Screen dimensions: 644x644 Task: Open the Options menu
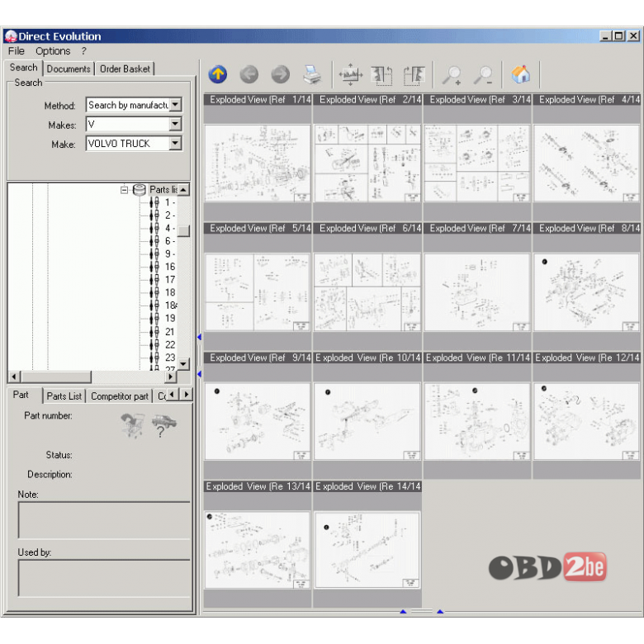[x=53, y=51]
